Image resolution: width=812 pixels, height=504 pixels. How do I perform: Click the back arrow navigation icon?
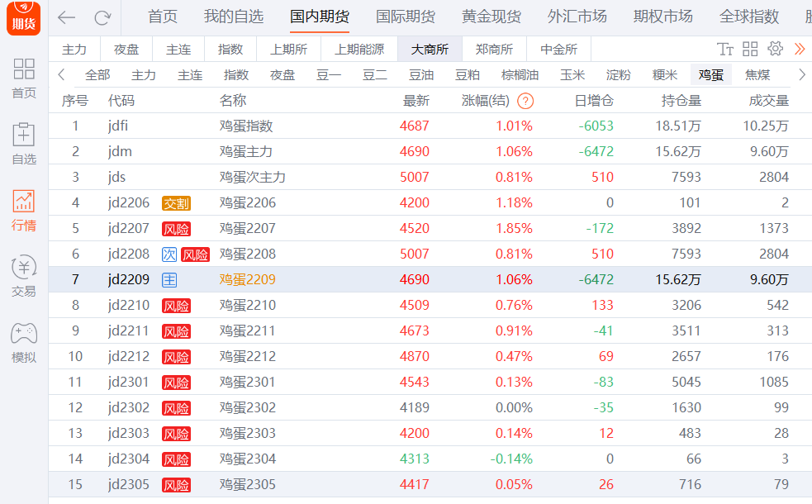tap(67, 17)
